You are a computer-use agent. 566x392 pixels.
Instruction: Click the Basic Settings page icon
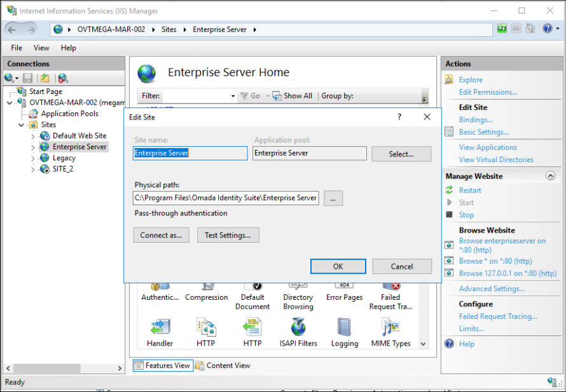click(449, 132)
